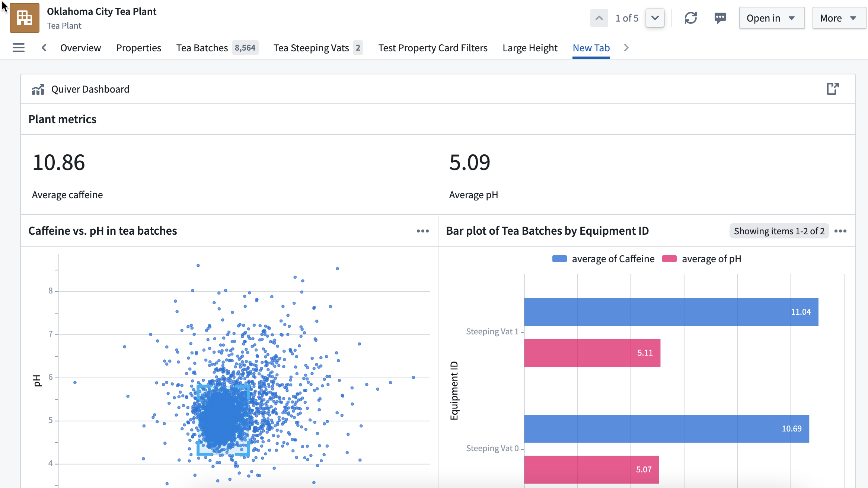The image size is (868, 488).
Task: Click the Showing items 1-2 of 2 badge
Action: tap(779, 231)
